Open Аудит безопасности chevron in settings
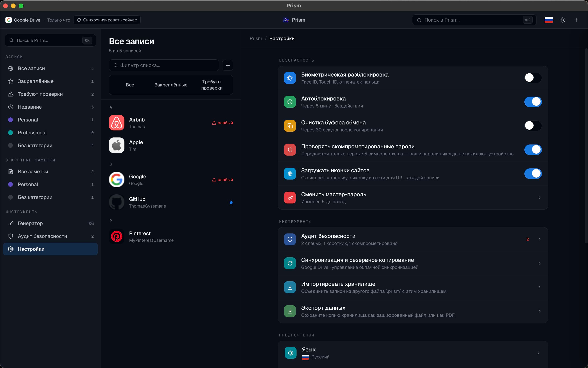Viewport: 588px width, 368px height. (x=539, y=239)
